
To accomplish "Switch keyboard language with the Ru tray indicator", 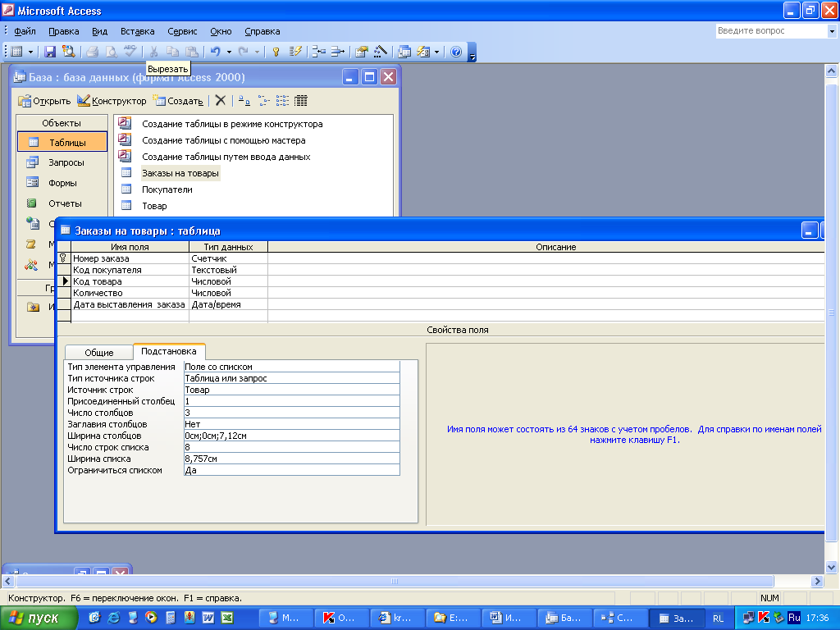I will (x=794, y=618).
